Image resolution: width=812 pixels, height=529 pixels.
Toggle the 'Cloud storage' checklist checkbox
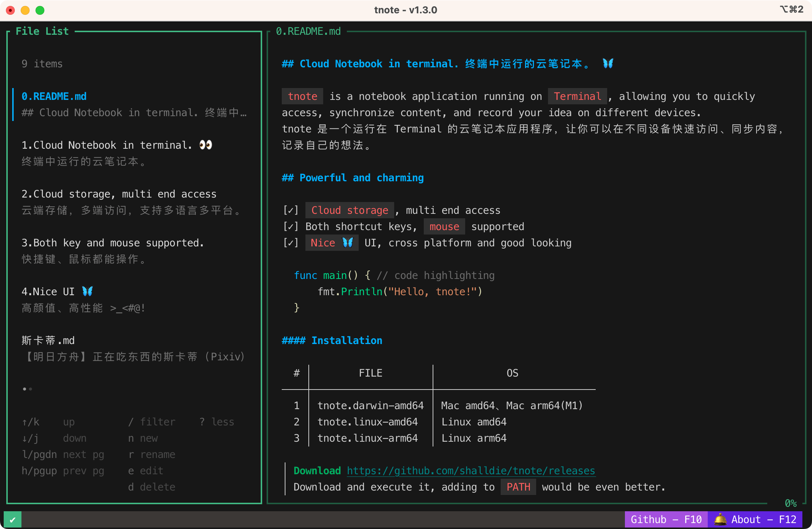click(x=291, y=210)
